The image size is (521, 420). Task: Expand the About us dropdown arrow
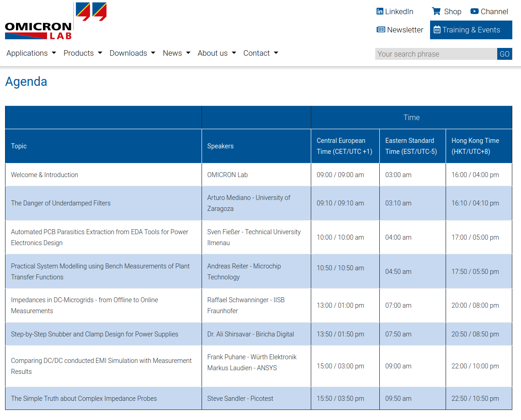tap(234, 53)
